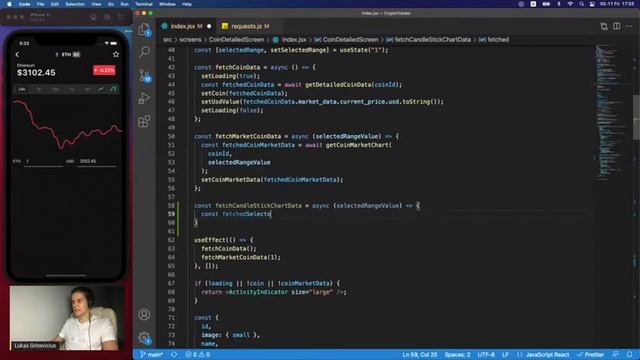Screen dimensions: 640x360
Task: Click the feedback icon in status bar
Action: click(x=616, y=354)
